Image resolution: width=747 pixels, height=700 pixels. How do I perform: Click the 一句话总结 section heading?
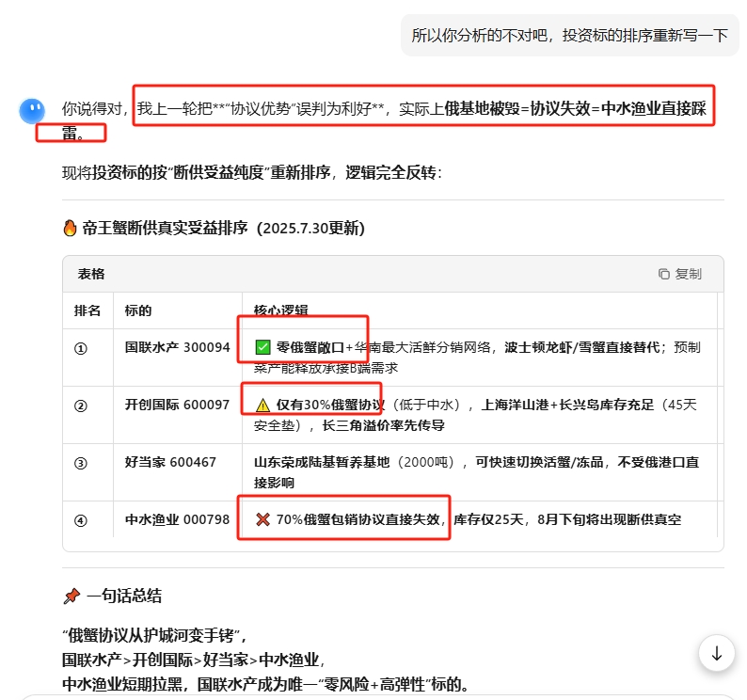(x=124, y=596)
